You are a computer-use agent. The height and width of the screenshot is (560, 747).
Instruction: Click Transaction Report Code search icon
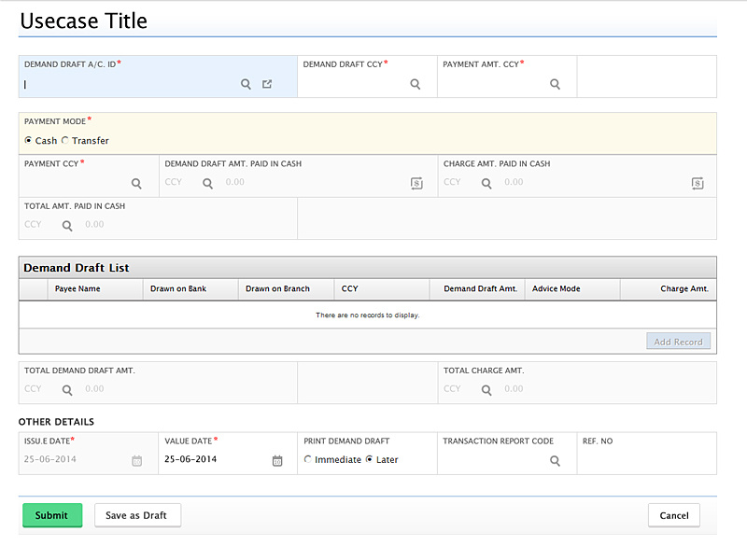click(555, 461)
